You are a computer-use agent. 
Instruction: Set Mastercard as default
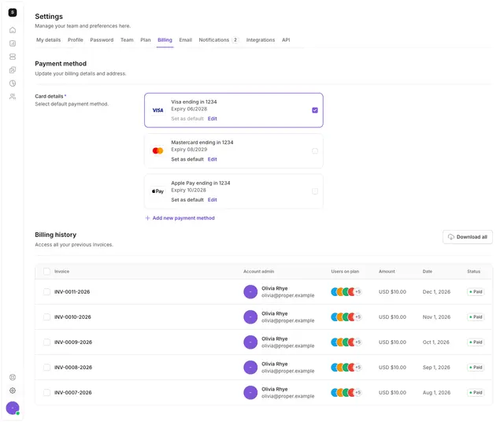coord(187,159)
